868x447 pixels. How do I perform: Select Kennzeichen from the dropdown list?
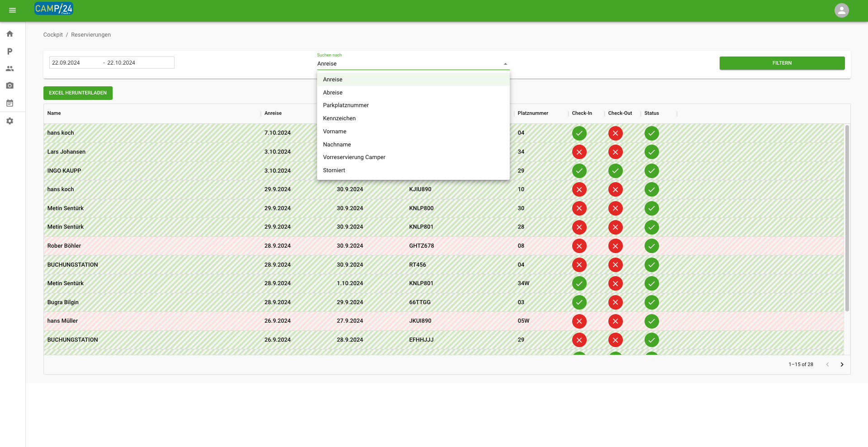click(339, 118)
